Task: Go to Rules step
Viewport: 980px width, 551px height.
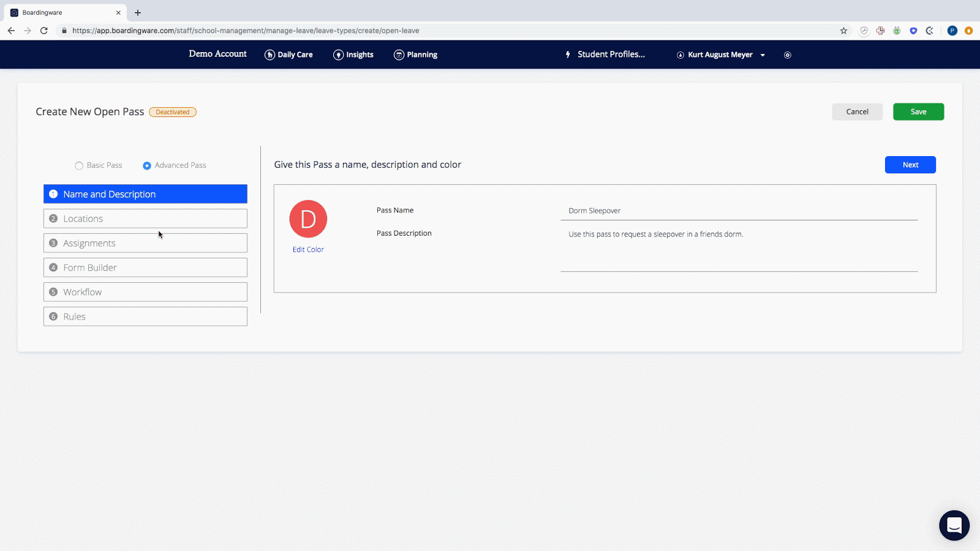Action: click(x=145, y=317)
